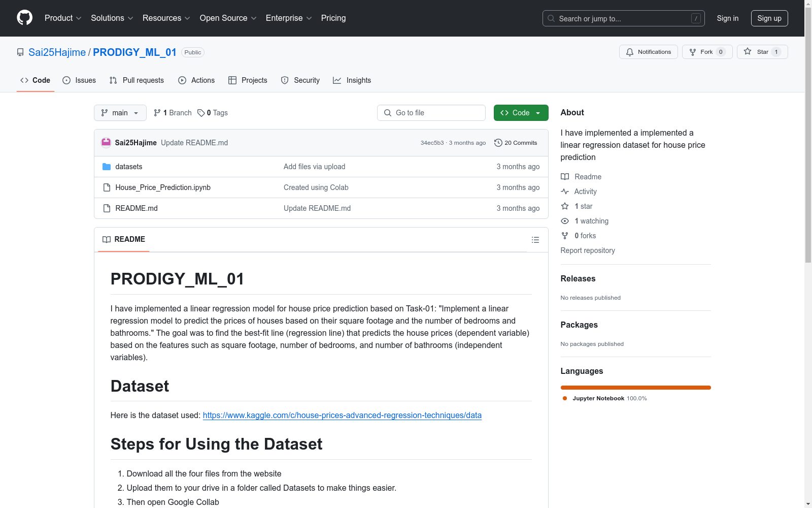
Task: Click the Pricing link
Action: click(333, 18)
